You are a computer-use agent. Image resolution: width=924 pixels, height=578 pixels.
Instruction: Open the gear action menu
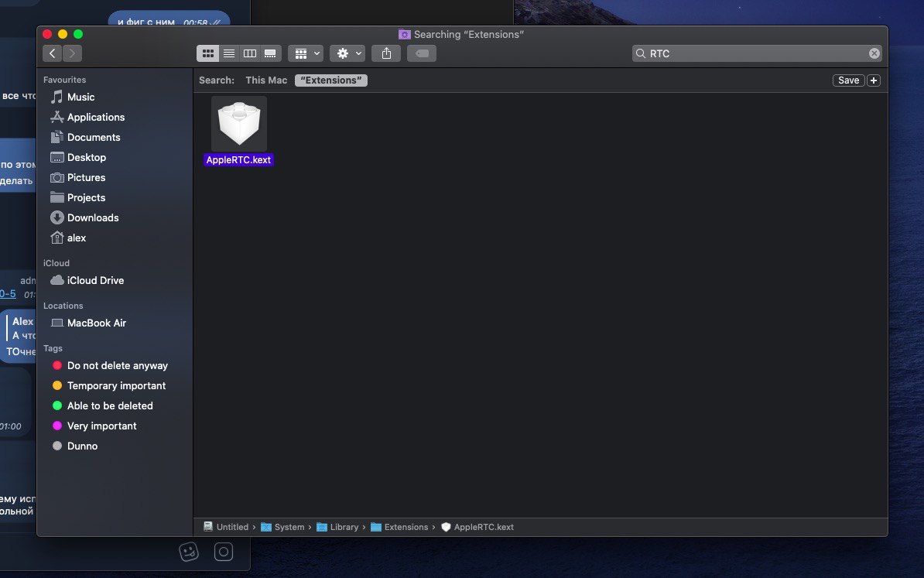pos(347,53)
